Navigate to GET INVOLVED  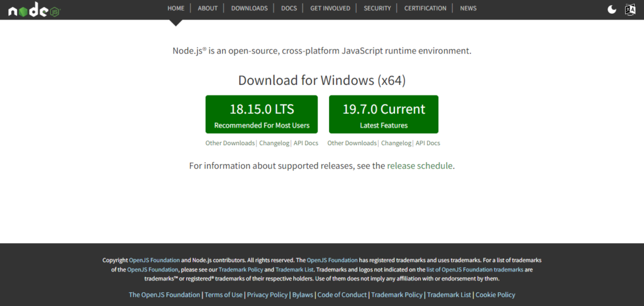pos(330,8)
